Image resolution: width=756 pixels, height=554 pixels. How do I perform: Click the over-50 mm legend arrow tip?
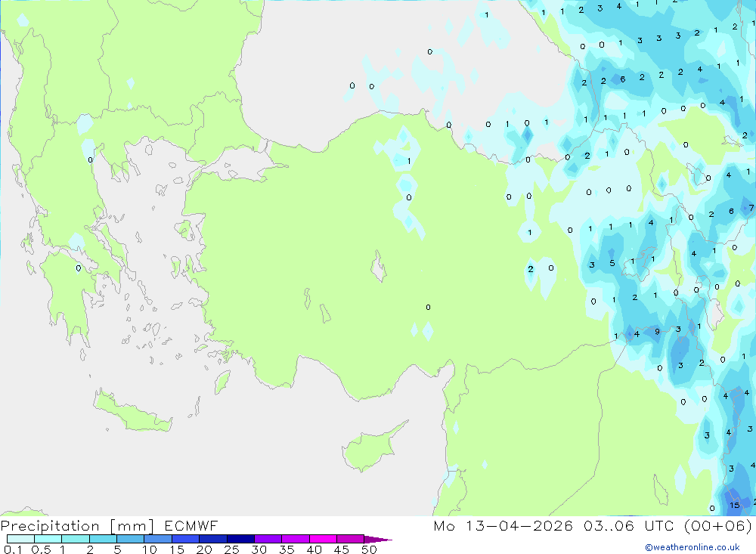(x=378, y=540)
